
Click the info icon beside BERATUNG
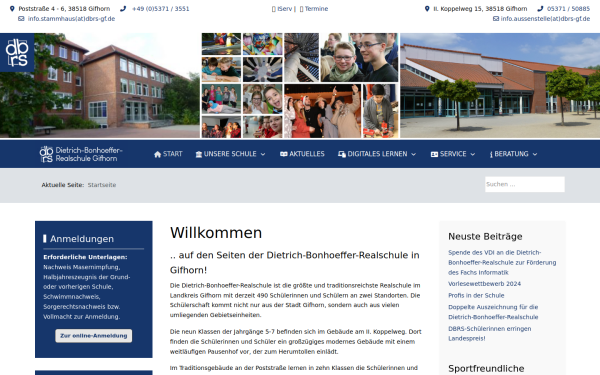(x=491, y=154)
